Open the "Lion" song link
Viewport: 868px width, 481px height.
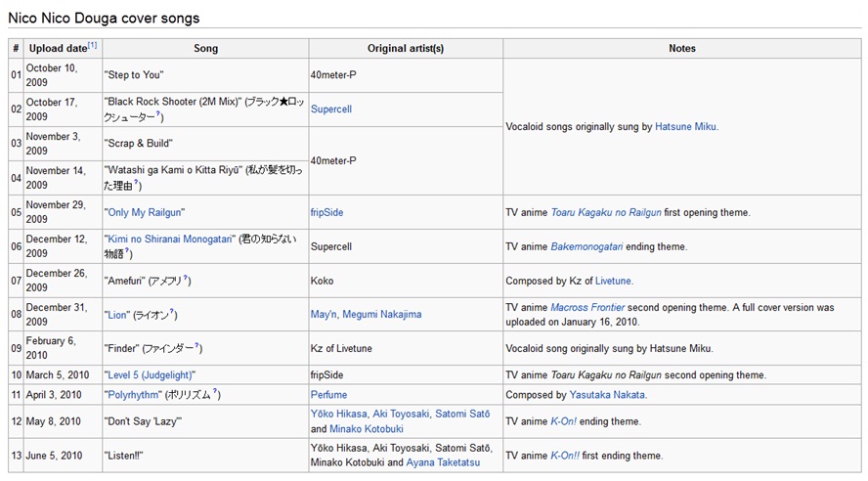118,315
